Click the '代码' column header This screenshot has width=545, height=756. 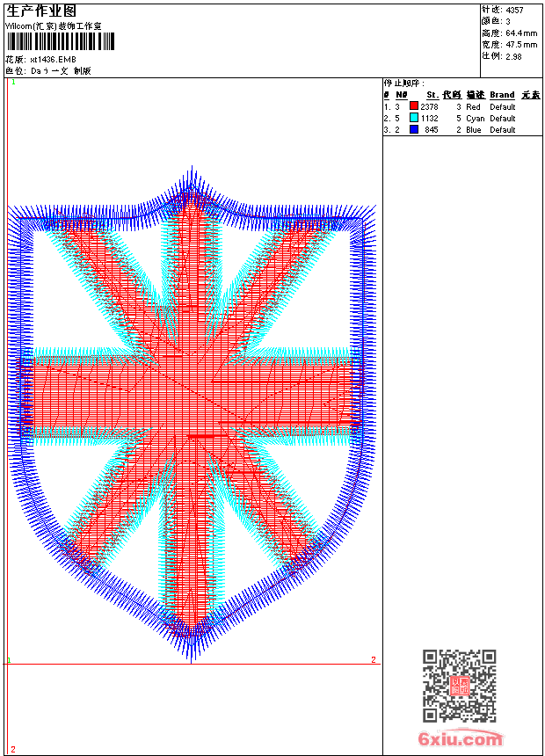[x=452, y=95]
